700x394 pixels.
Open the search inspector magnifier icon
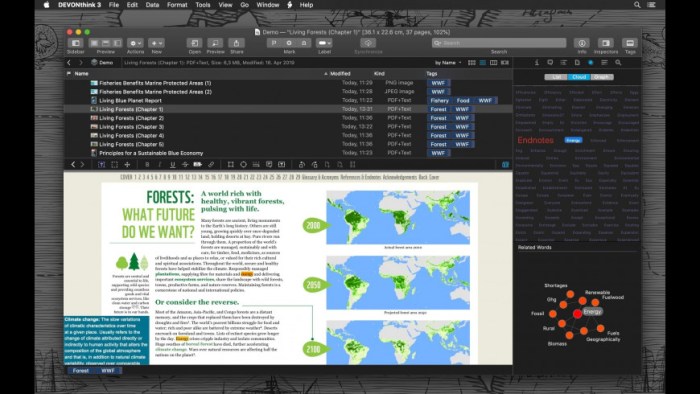[x=618, y=62]
